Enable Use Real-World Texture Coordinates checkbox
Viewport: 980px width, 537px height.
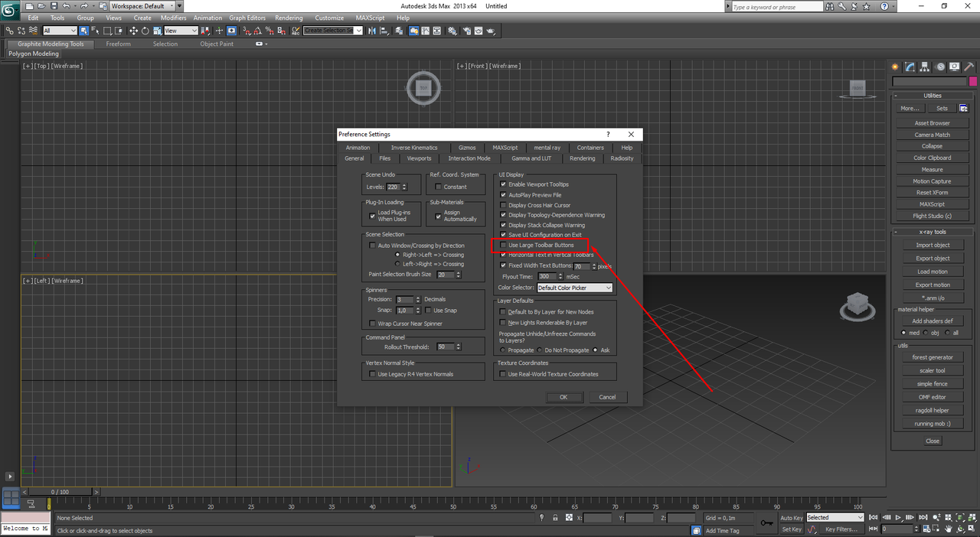tap(503, 374)
